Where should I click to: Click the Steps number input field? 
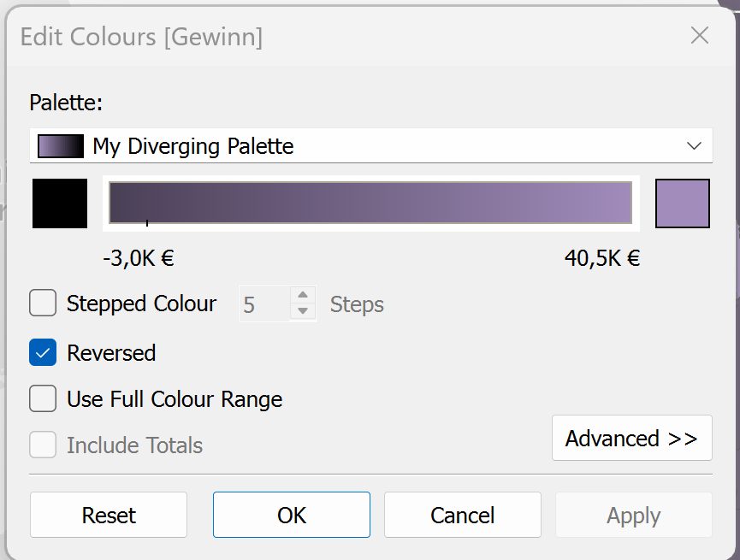pyautogui.click(x=263, y=304)
